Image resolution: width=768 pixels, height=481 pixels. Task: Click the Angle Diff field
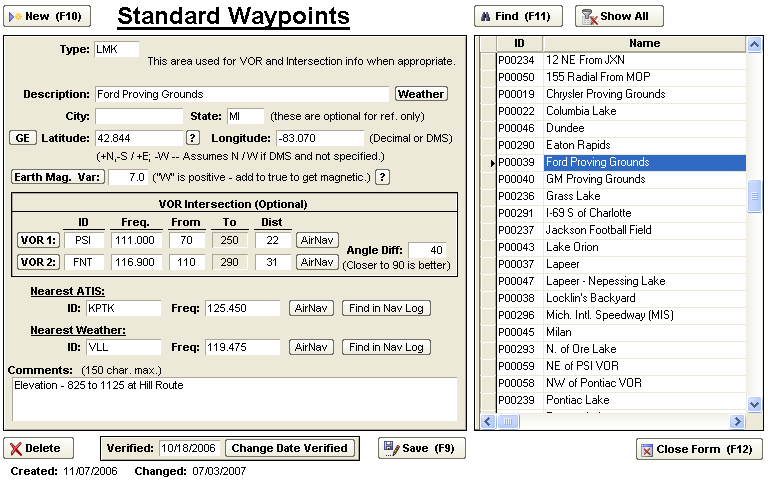point(427,250)
